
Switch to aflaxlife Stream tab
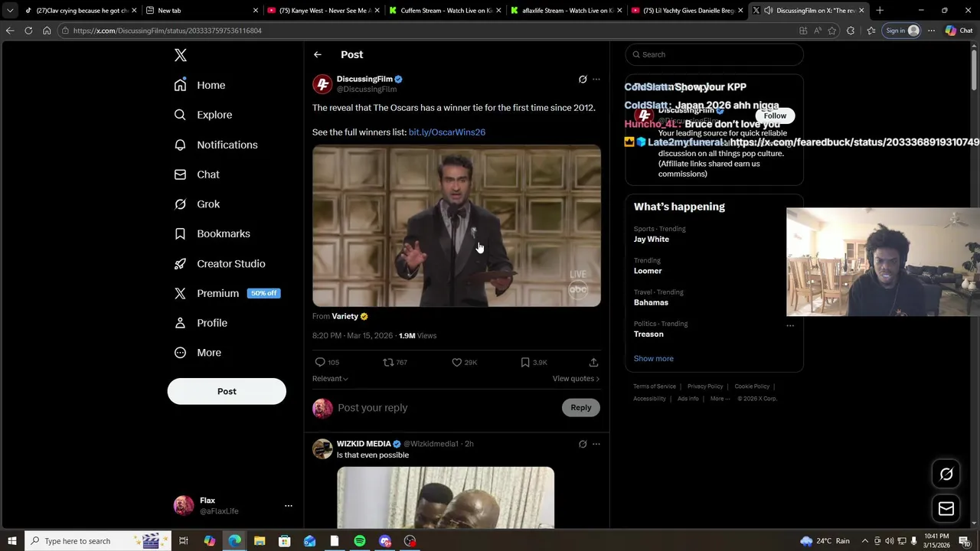click(x=566, y=11)
